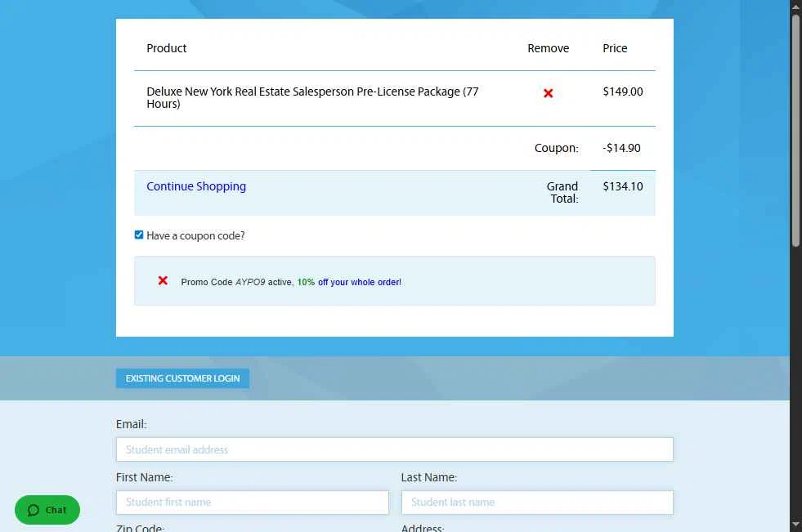
Task: Focus the Student first name field
Action: point(252,503)
